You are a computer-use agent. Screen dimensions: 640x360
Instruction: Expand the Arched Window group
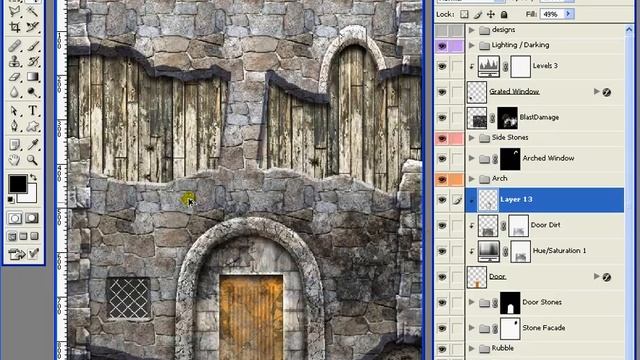pyautogui.click(x=472, y=158)
